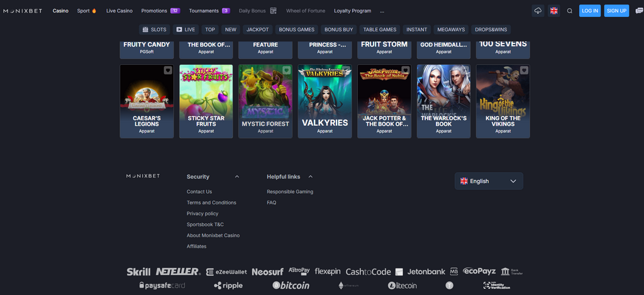This screenshot has width=644, height=295.
Task: Toggle heart on King of the Vikings
Action: pos(525,70)
